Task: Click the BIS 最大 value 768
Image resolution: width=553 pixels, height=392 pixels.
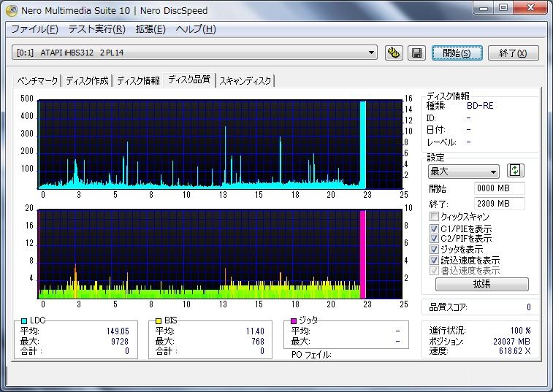Action: click(258, 341)
